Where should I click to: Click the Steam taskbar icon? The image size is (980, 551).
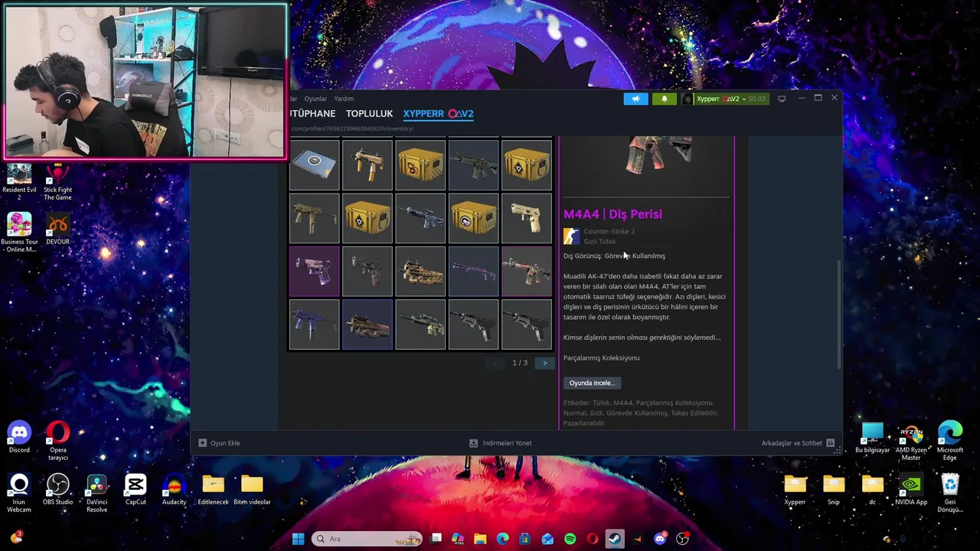pos(615,539)
